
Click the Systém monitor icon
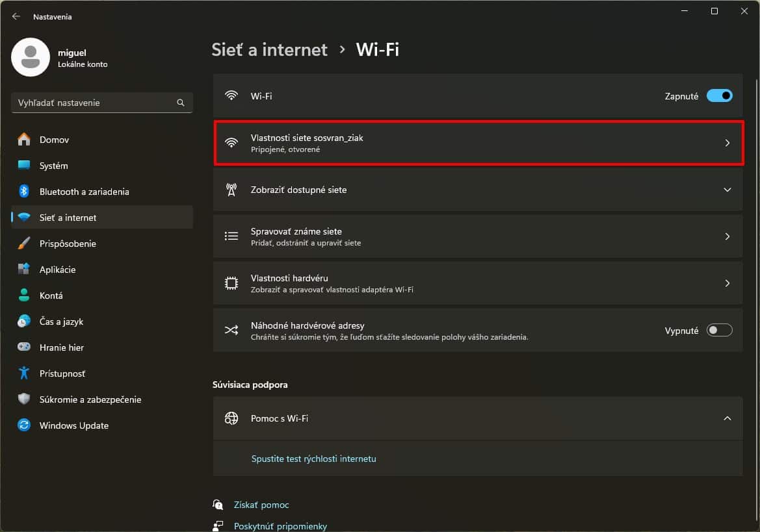[24, 165]
